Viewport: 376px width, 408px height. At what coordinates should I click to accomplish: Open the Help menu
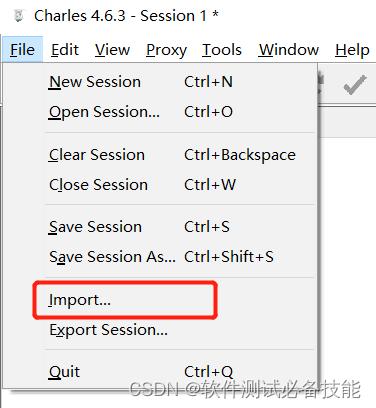[352, 50]
